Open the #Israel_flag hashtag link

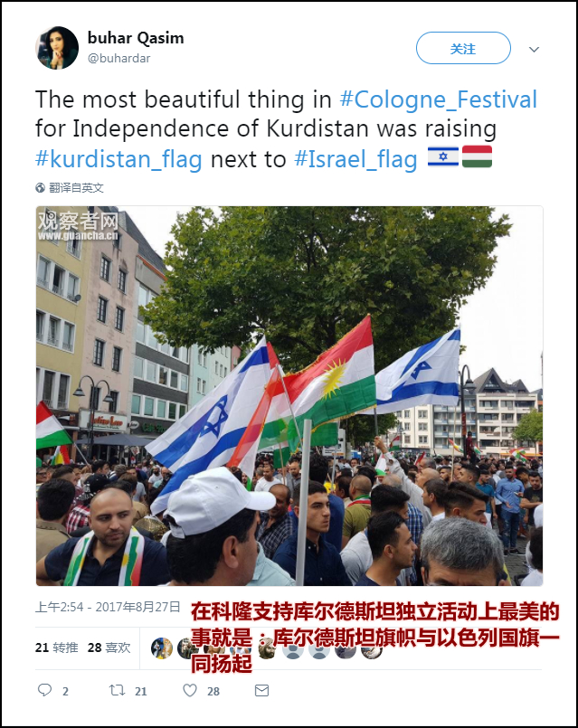[355, 159]
